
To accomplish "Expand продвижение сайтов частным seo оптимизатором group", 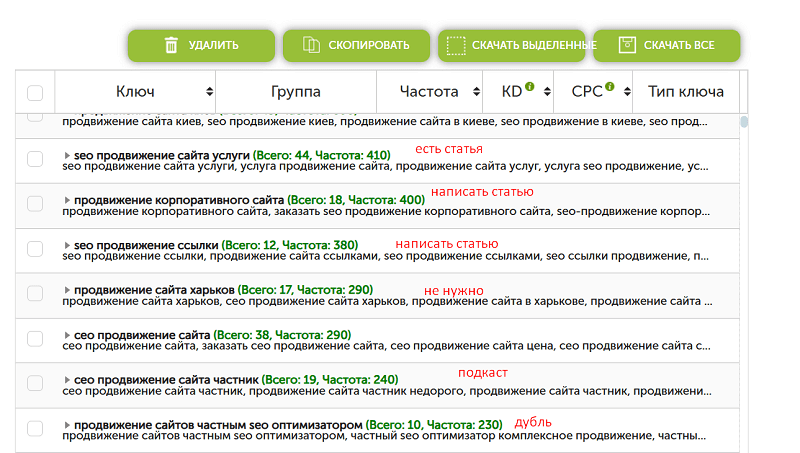I will click(x=67, y=425).
